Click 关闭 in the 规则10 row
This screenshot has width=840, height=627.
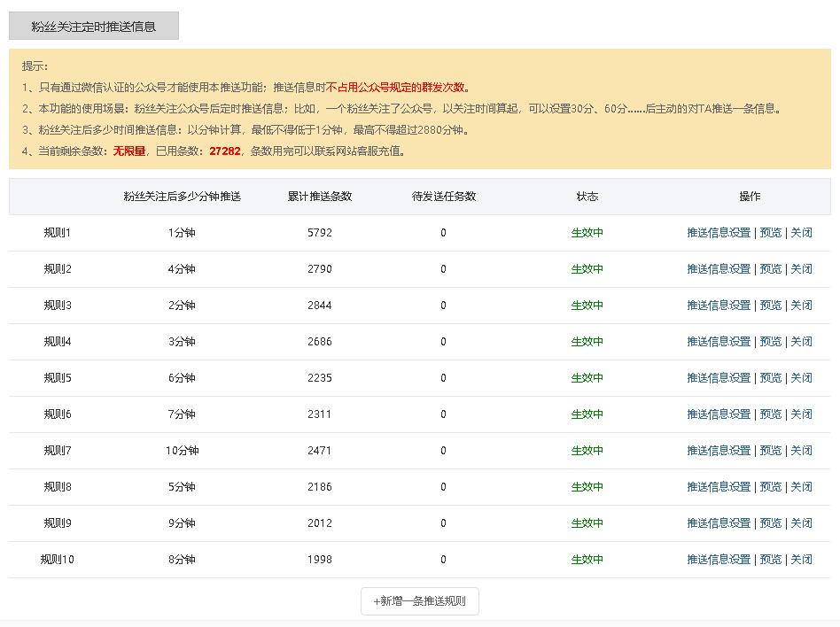(x=801, y=559)
